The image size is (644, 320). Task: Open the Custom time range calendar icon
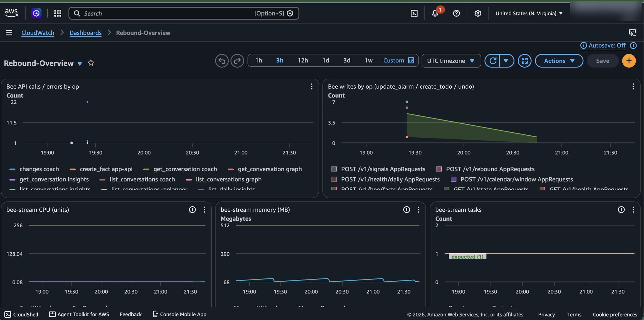[x=411, y=60]
